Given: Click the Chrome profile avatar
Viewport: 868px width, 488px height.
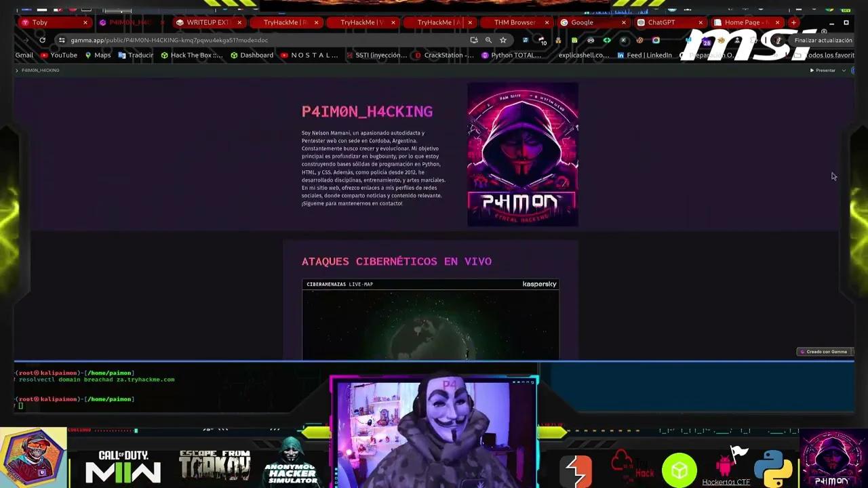Looking at the screenshot, I should pyautogui.click(x=778, y=40).
